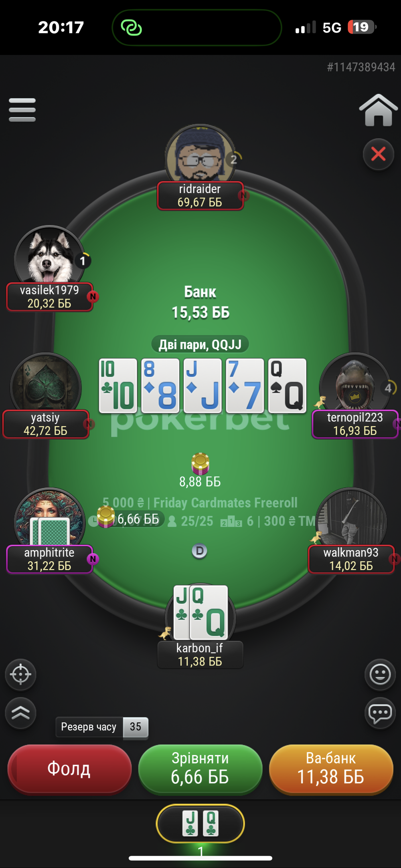The image size is (401, 868).
Task: Call 6,66 ББ with Зрівняти button
Action: (200, 769)
